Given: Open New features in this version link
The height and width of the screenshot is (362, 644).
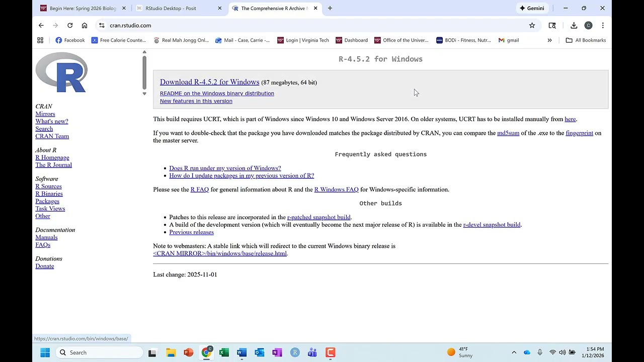Looking at the screenshot, I should 196,101.
